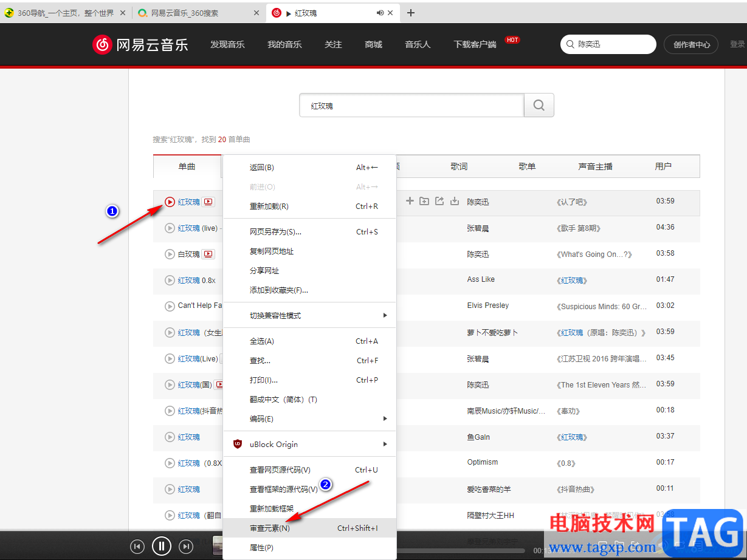Go to 我的音乐 in top navigation
Screen dimensions: 747x560
[284, 44]
